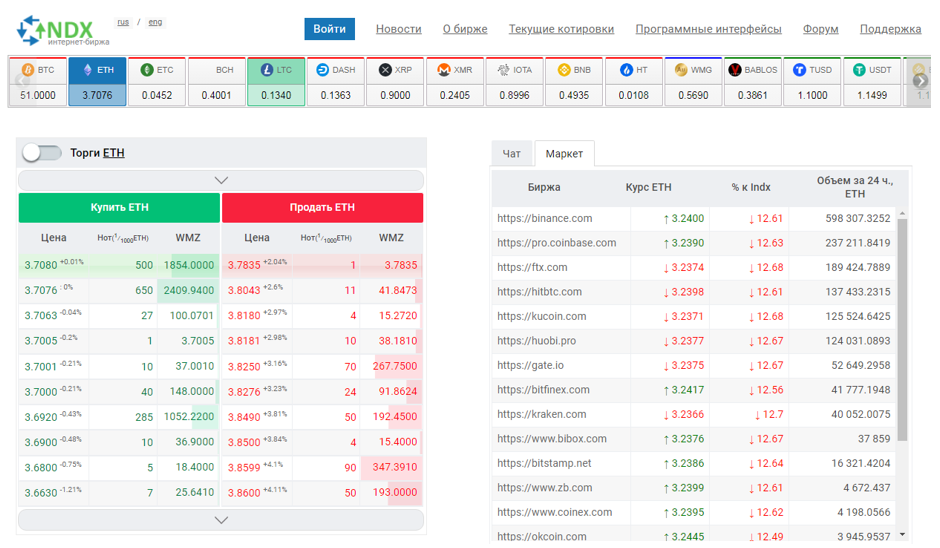Switch language to eng

tap(155, 22)
